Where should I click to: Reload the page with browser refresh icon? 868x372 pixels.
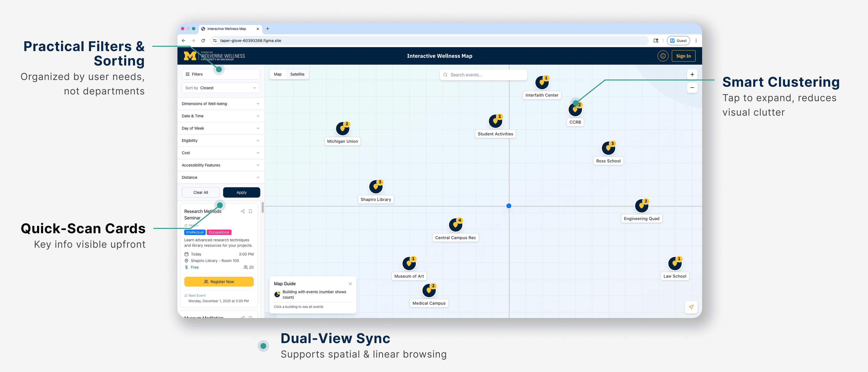tap(203, 40)
